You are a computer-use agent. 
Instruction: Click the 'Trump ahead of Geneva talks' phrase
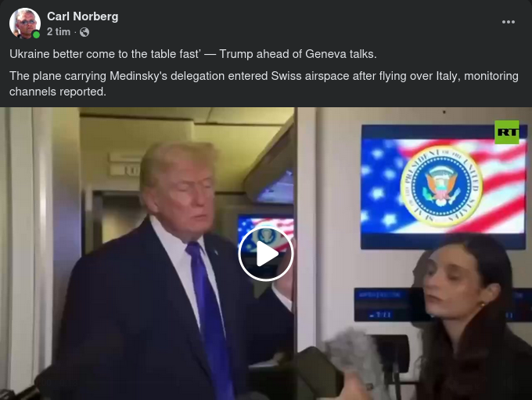point(297,54)
